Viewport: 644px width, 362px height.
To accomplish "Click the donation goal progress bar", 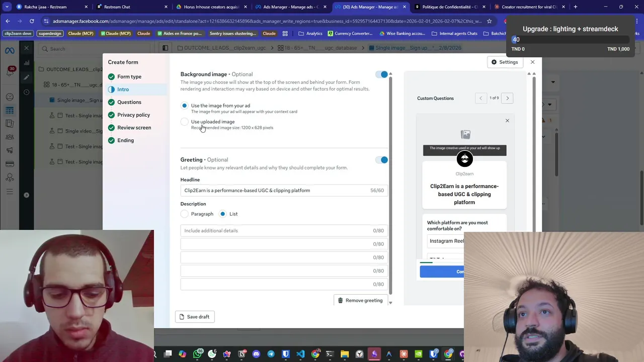I will click(570, 40).
